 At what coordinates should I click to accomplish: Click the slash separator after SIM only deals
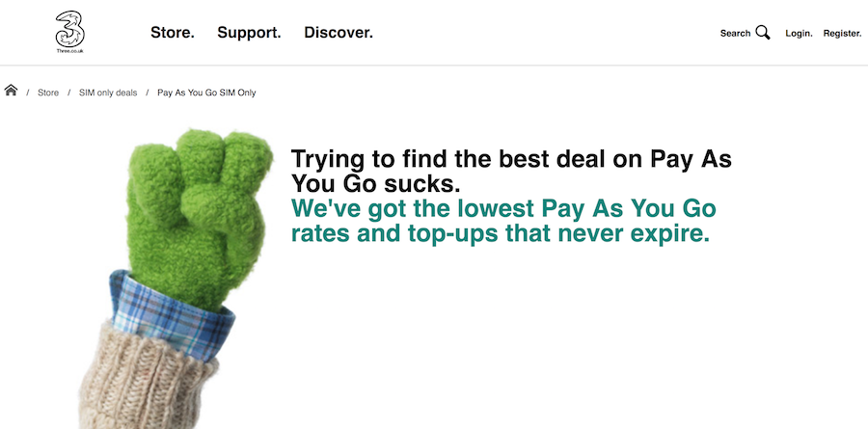(148, 93)
